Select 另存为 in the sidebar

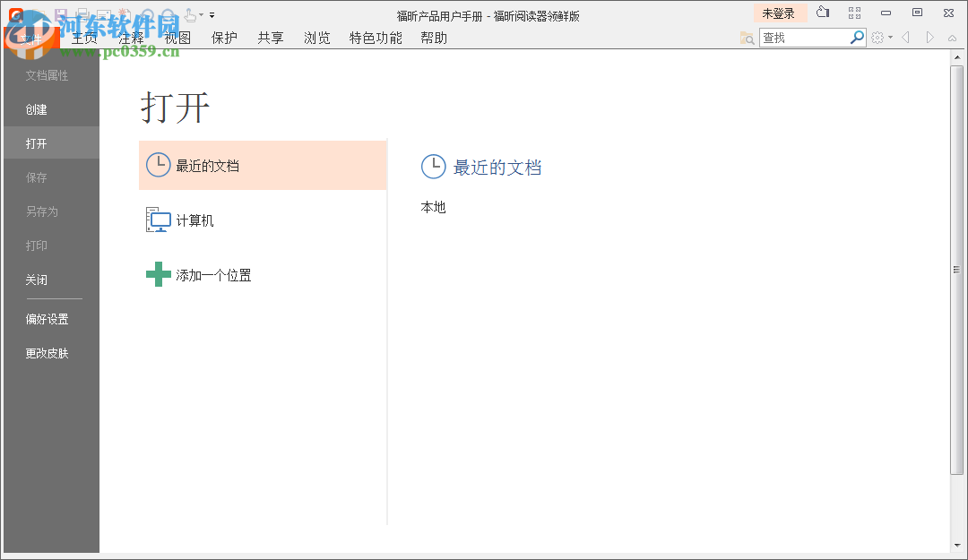51,211
